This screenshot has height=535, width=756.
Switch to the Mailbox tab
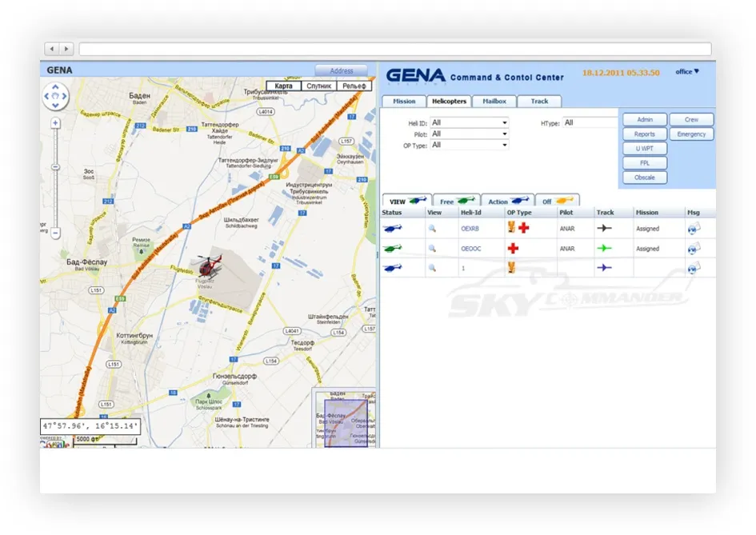point(494,102)
